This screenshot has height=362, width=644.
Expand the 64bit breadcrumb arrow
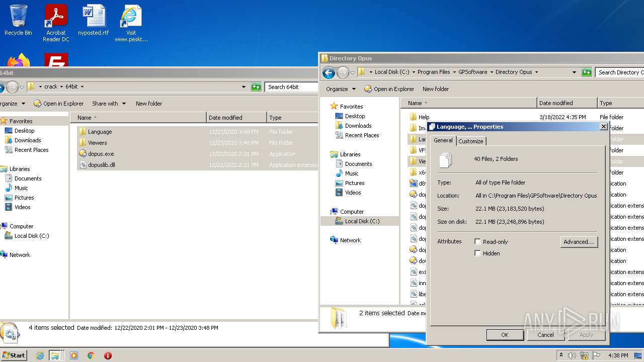click(82, 87)
